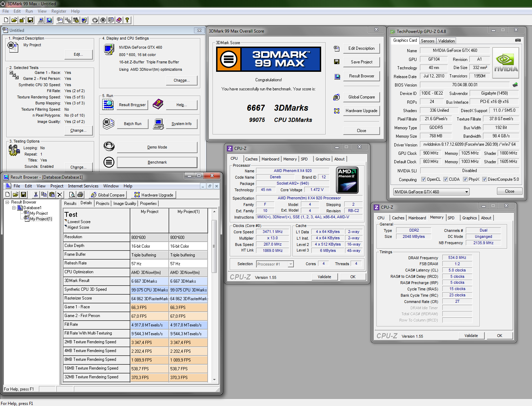Click the Print Preview icon in Result Browser

(72, 194)
